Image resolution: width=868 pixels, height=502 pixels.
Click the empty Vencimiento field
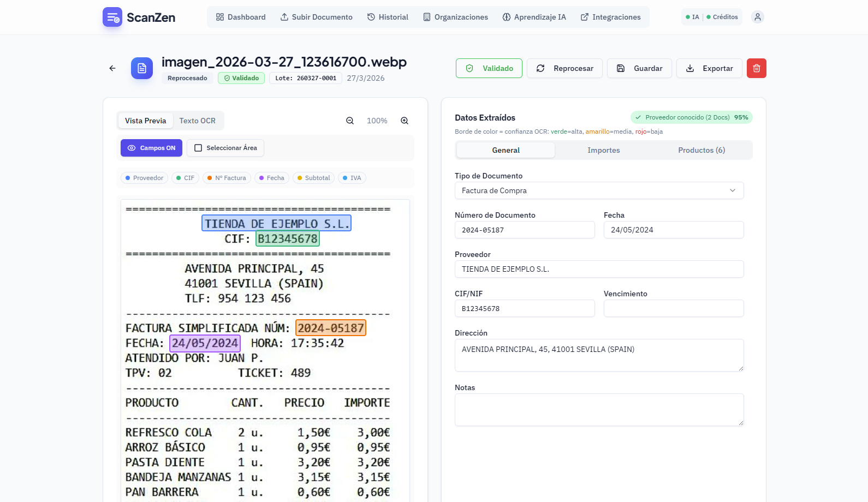pos(674,308)
